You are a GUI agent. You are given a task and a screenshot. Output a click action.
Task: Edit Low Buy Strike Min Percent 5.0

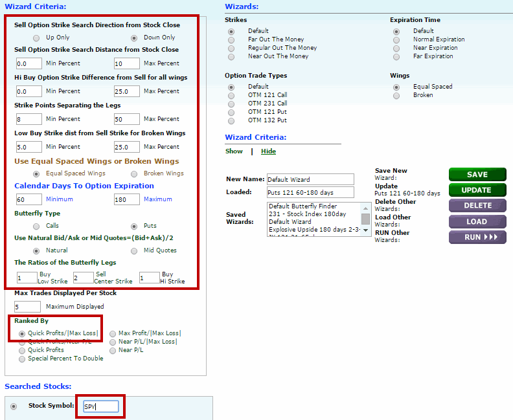pyautogui.click(x=29, y=147)
